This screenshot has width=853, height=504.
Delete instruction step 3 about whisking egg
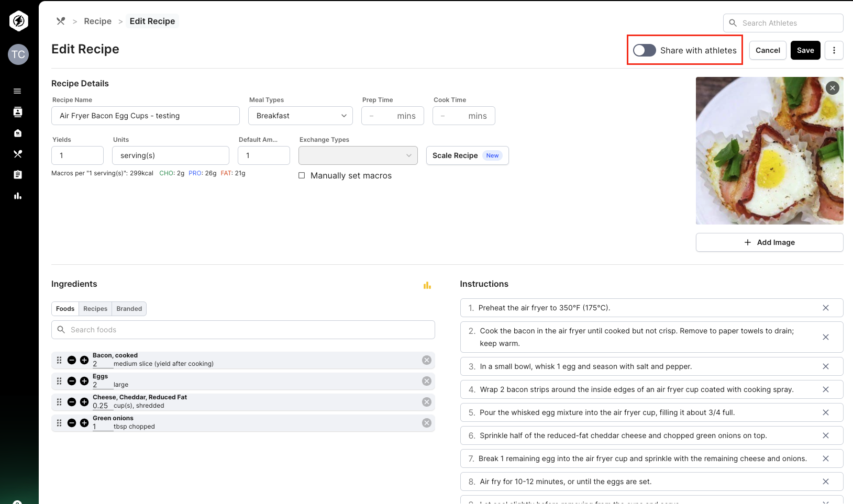(x=826, y=366)
